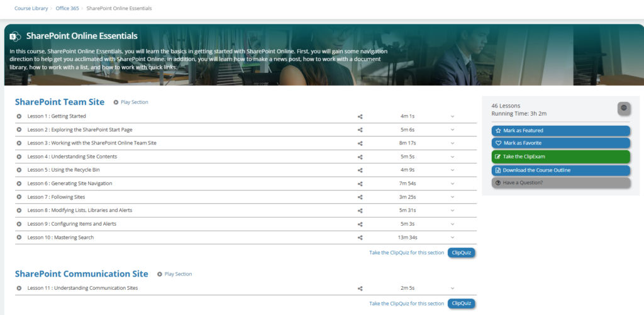This screenshot has height=315, width=644.
Task: Open Lesson 3 title text
Action: coord(92,143)
